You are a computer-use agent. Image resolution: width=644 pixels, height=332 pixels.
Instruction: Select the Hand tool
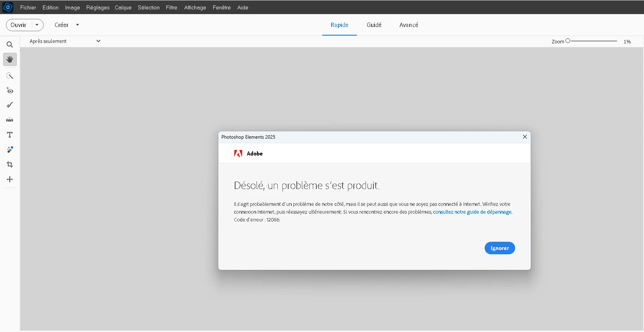10,59
